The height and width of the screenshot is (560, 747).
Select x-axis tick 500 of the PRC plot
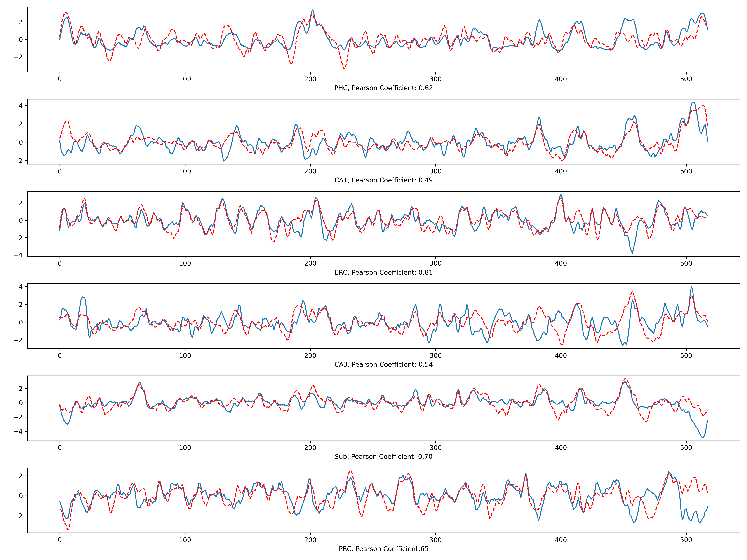686,540
